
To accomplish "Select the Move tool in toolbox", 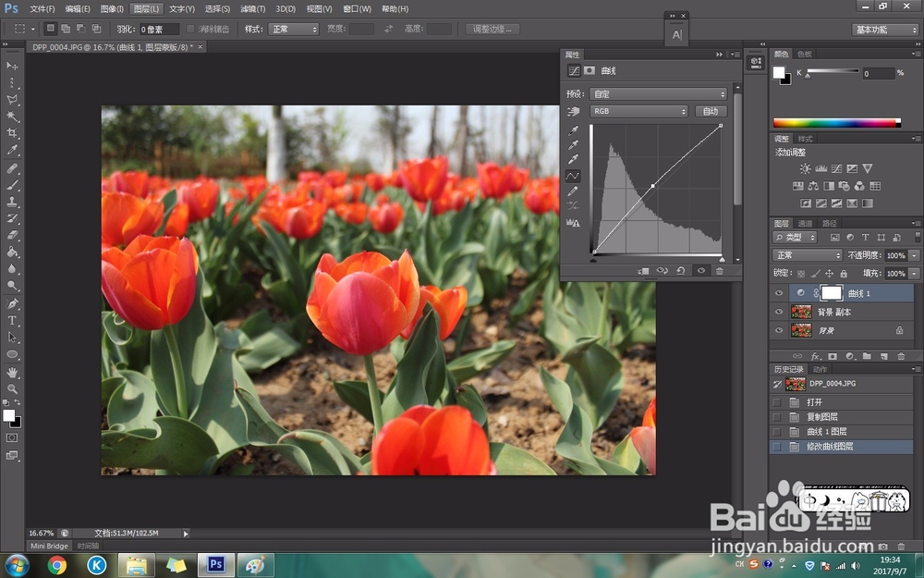I will (x=12, y=66).
